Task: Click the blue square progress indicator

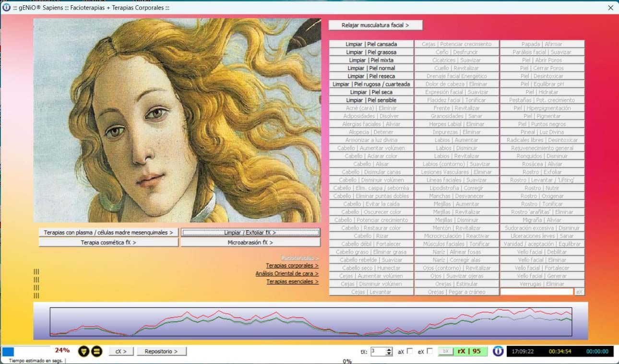Action: pos(8,352)
